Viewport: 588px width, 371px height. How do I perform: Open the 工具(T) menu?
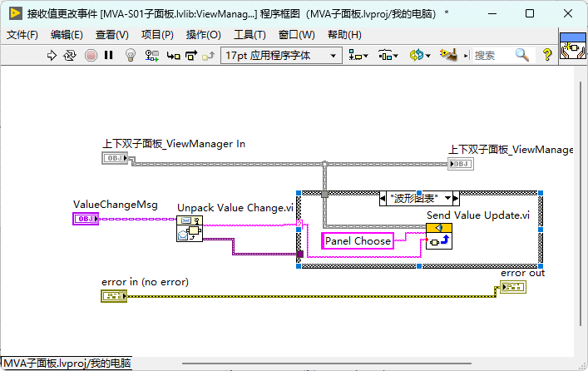[x=250, y=35]
